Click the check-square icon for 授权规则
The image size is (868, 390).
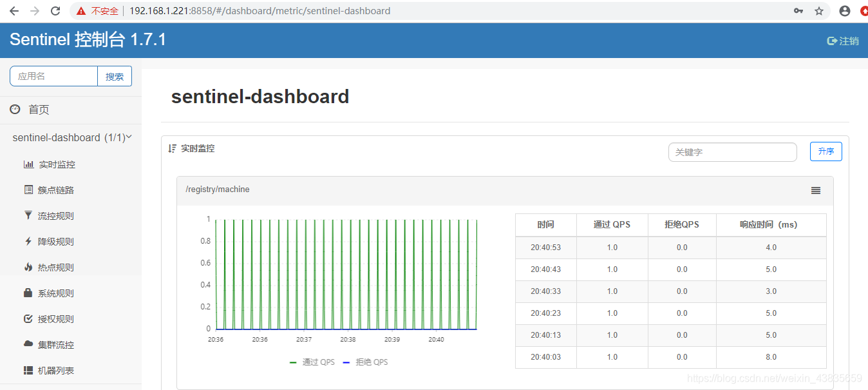click(28, 318)
